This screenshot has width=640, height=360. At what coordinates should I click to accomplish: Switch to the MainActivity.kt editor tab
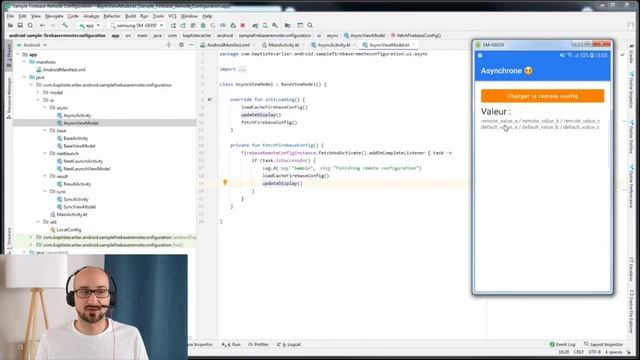[283, 45]
